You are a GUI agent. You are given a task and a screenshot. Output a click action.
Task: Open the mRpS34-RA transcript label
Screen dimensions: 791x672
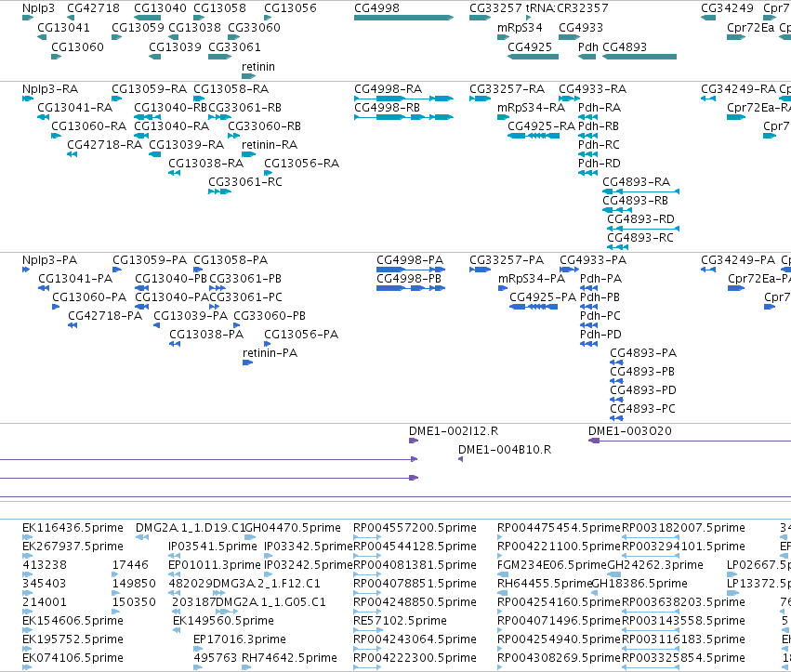coord(531,108)
